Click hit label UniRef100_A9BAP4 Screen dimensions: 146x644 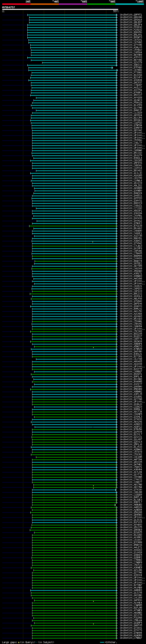point(131,344)
